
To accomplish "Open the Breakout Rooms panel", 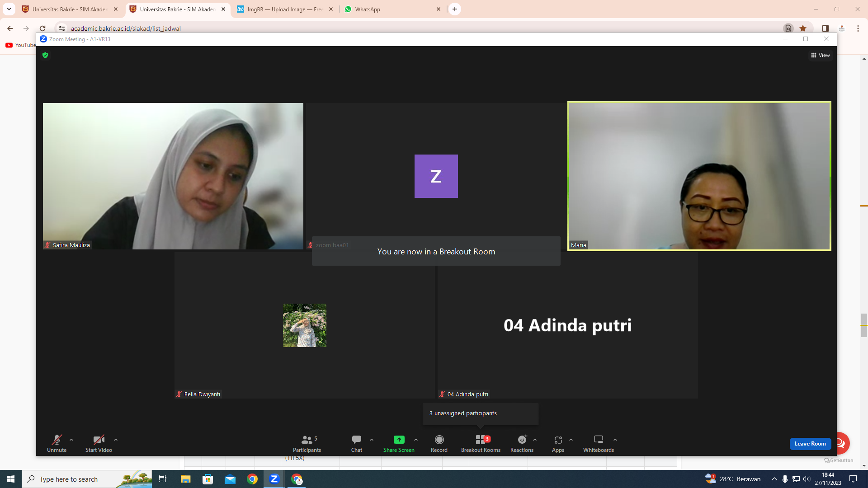I will click(481, 444).
